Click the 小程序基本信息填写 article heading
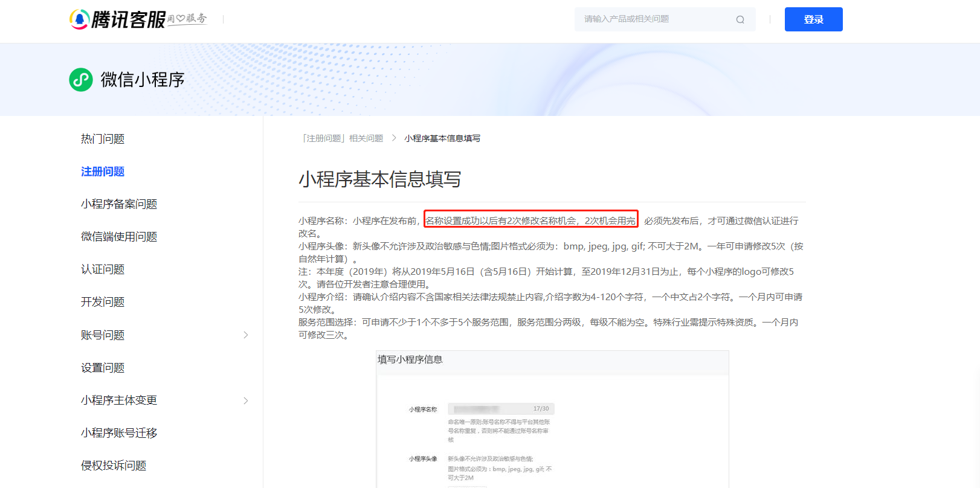The image size is (980, 488). click(380, 179)
